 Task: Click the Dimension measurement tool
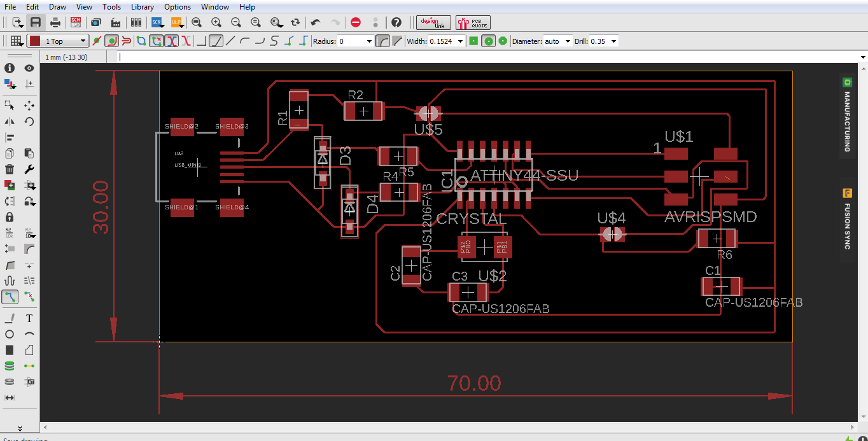tap(10, 398)
